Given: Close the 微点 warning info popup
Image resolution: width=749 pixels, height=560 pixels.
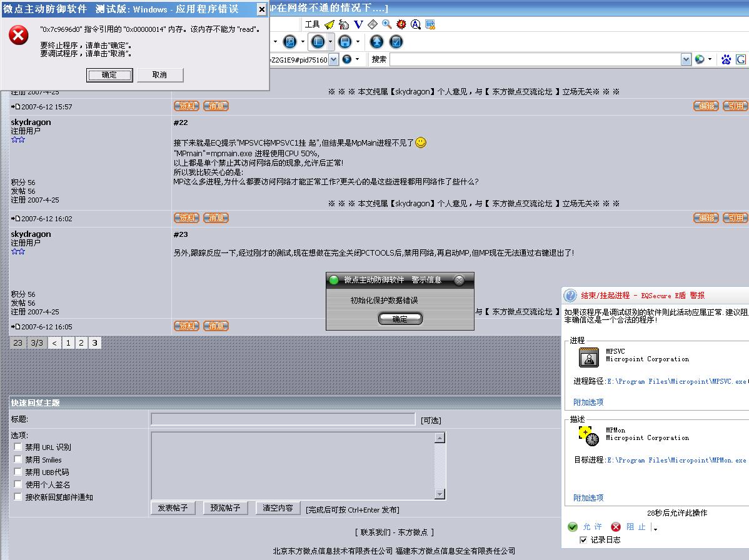Looking at the screenshot, I should [459, 280].
